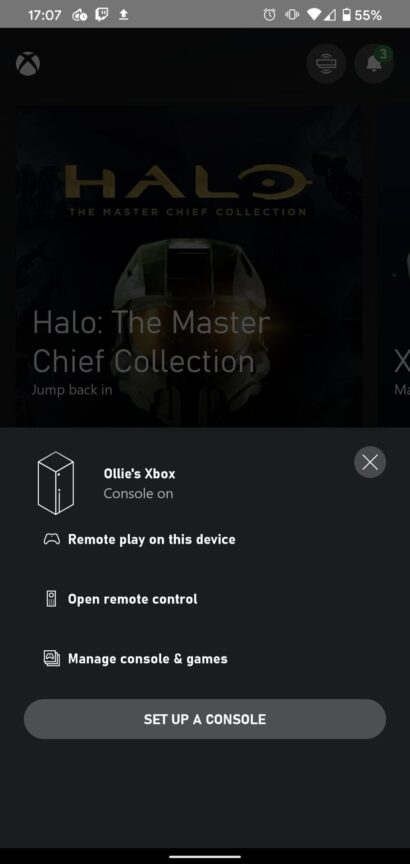This screenshot has width=410, height=864.
Task: Tap the Console on status text
Action: coord(138,494)
